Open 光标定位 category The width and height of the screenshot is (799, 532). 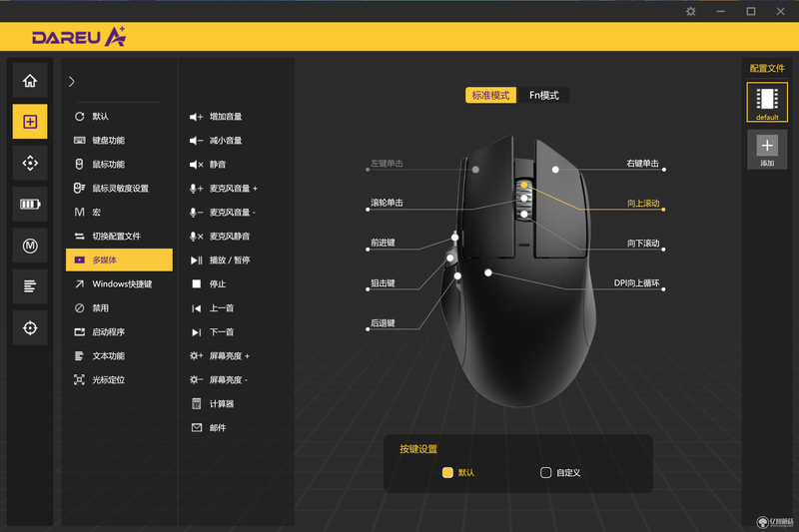(119, 379)
